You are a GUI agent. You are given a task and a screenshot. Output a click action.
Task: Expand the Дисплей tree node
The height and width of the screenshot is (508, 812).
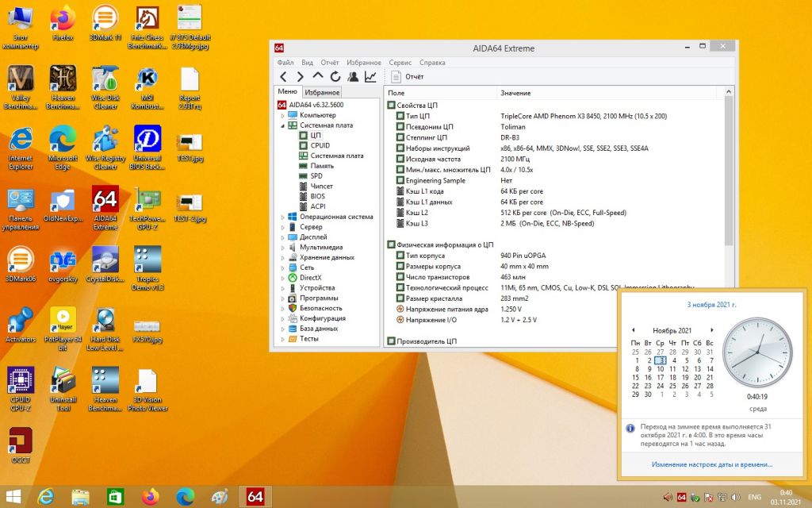tap(283, 237)
